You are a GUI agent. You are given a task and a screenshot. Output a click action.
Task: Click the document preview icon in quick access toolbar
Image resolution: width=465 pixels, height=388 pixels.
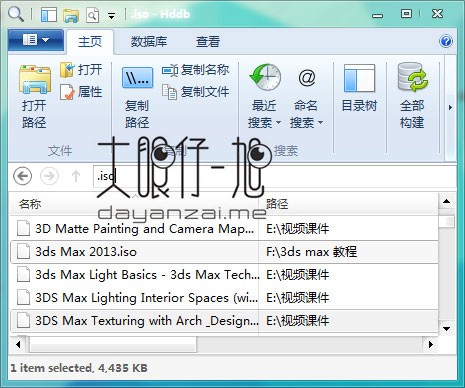(93, 15)
